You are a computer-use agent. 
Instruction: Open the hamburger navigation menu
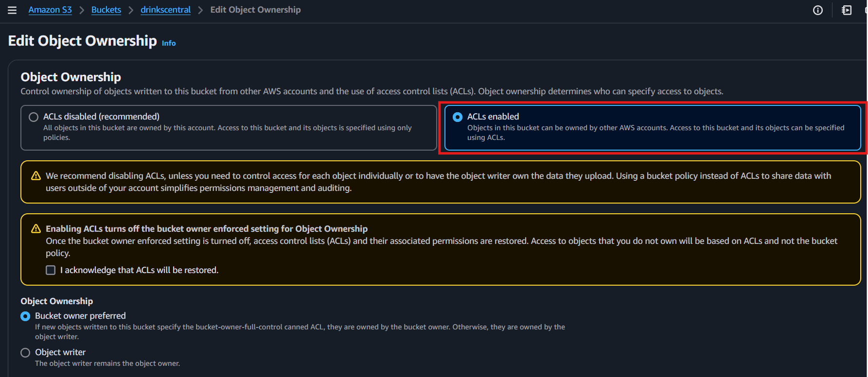coord(12,10)
